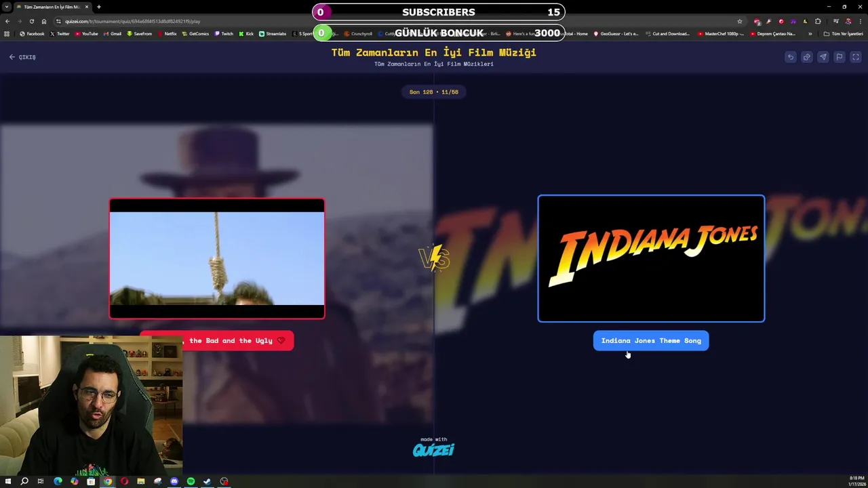
Task: Click the undo last choice icon
Action: click(x=790, y=57)
